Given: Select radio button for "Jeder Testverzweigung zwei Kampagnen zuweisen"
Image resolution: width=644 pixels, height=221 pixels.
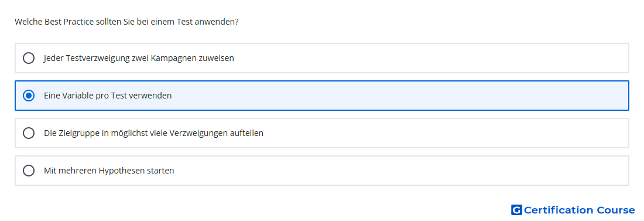Looking at the screenshot, I should pos(29,58).
